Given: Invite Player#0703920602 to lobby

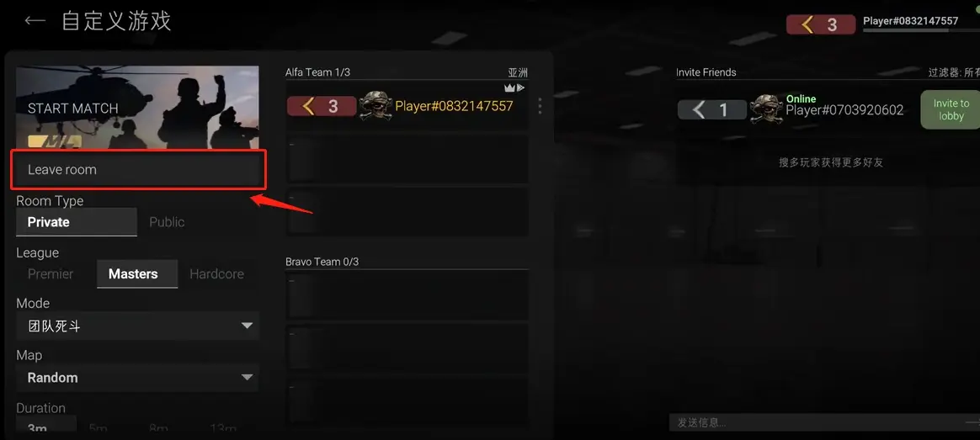Looking at the screenshot, I should (x=951, y=110).
